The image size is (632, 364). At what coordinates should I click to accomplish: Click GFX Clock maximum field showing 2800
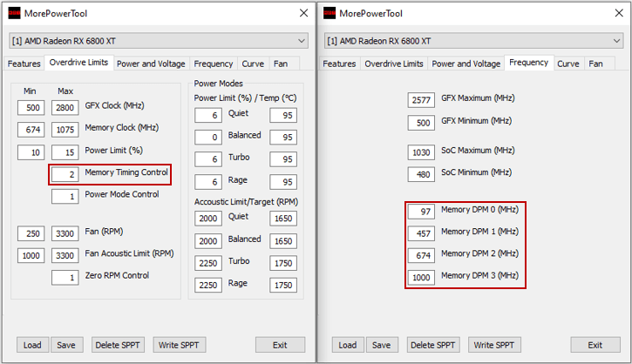point(65,107)
